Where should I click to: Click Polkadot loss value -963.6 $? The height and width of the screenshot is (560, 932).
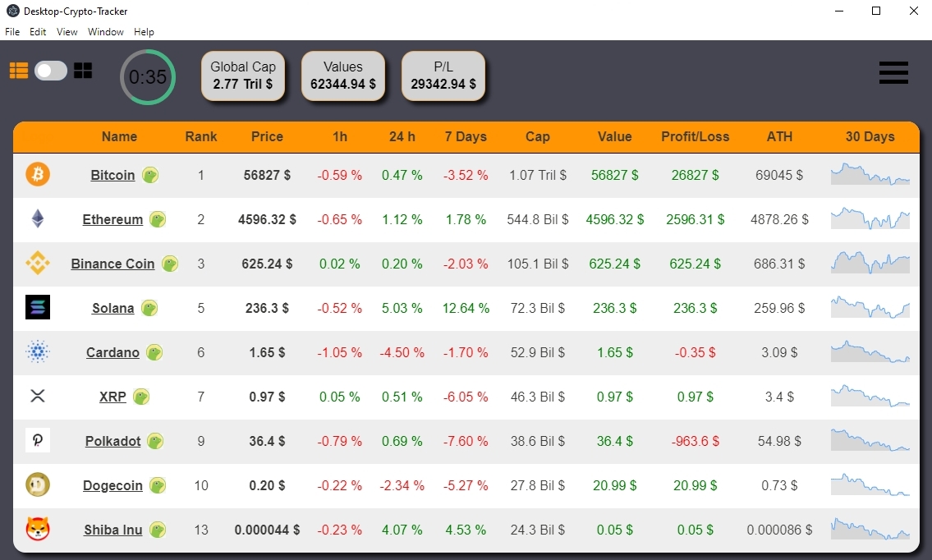coord(695,441)
